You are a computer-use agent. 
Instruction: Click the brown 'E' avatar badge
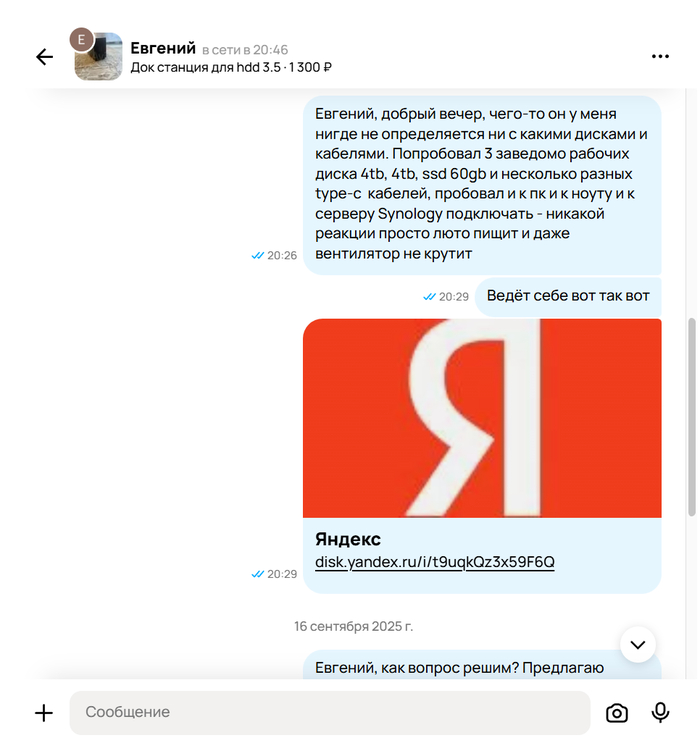click(x=82, y=40)
